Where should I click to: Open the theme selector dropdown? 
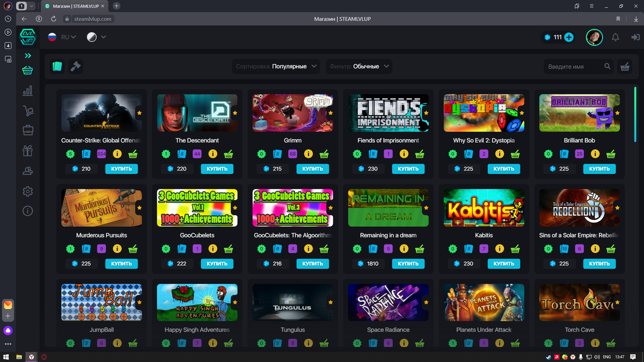coord(97,37)
